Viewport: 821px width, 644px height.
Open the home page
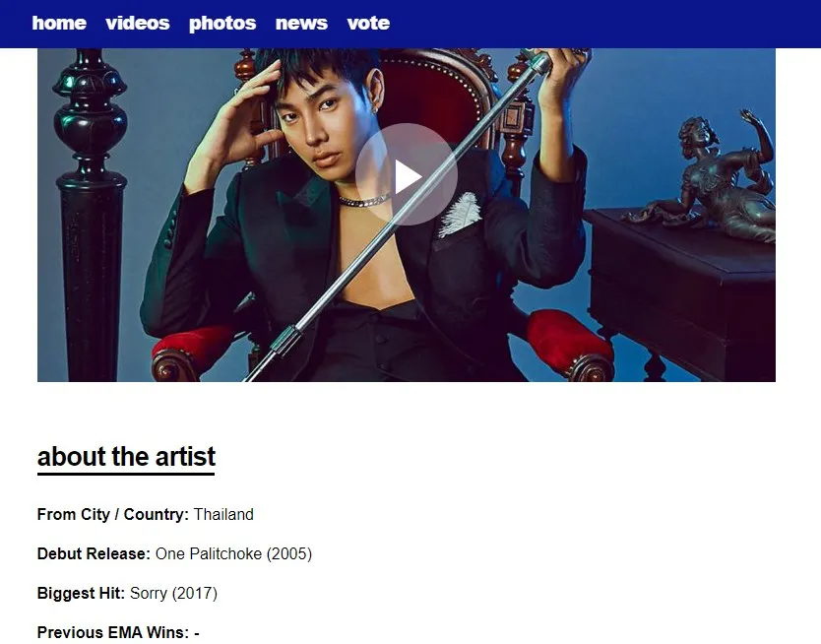point(59,23)
